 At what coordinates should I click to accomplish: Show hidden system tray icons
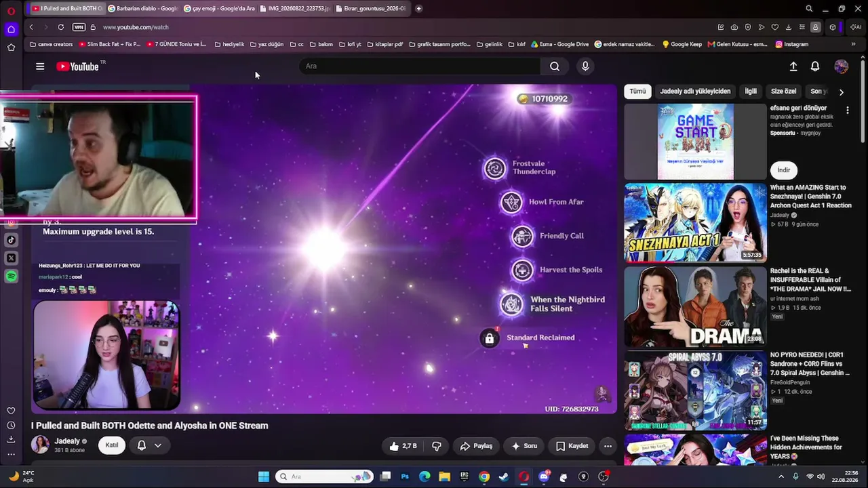[x=781, y=476]
